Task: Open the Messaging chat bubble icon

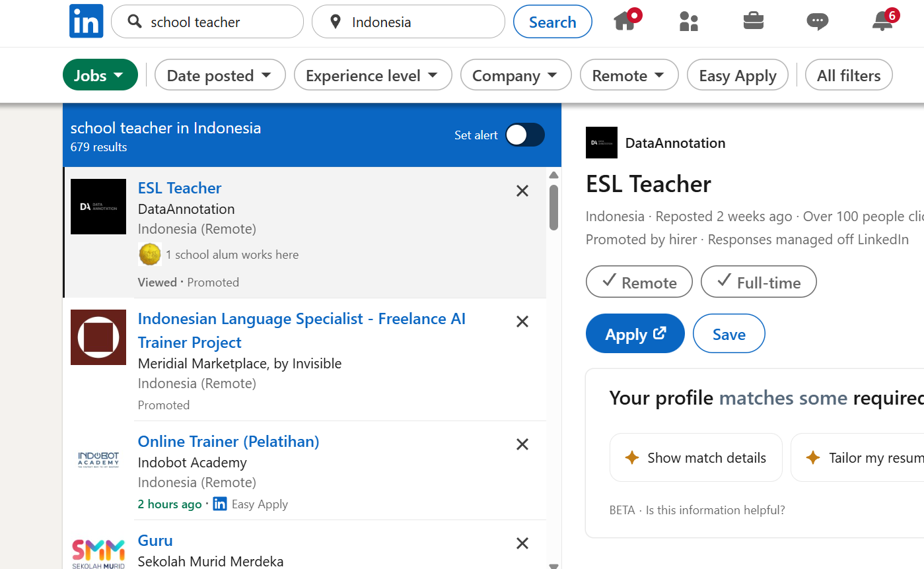Action: point(817,22)
